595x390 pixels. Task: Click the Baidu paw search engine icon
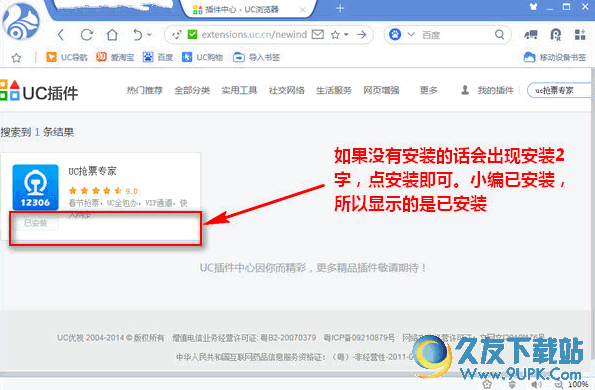tap(395, 35)
